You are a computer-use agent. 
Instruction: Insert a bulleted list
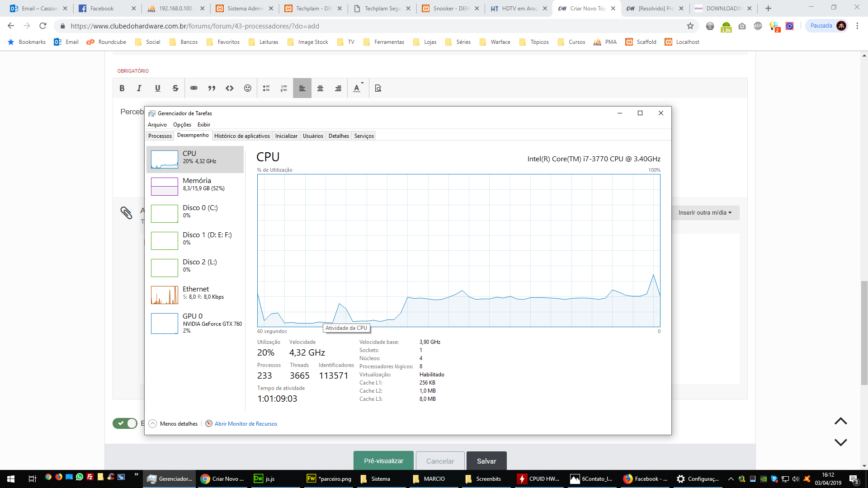click(x=266, y=89)
